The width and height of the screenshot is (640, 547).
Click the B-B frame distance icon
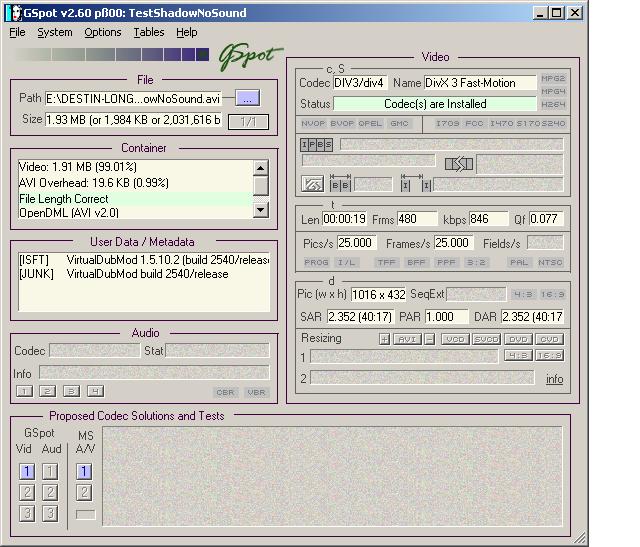point(340,183)
